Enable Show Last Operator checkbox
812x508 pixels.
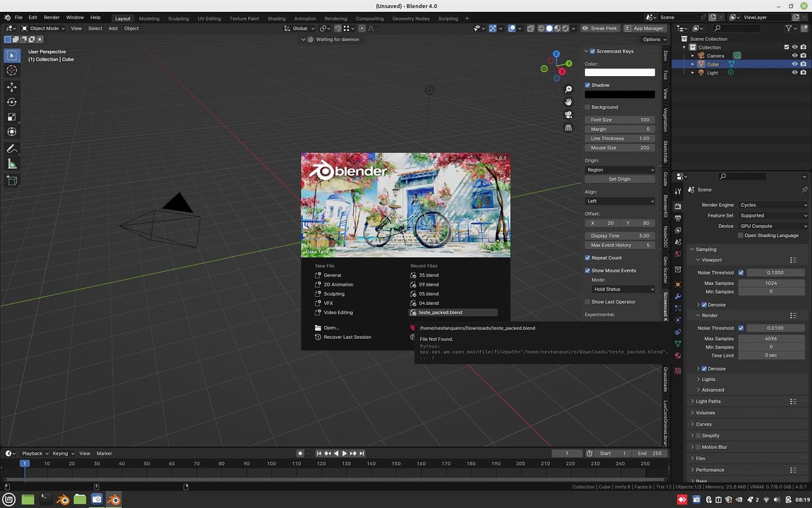click(587, 302)
